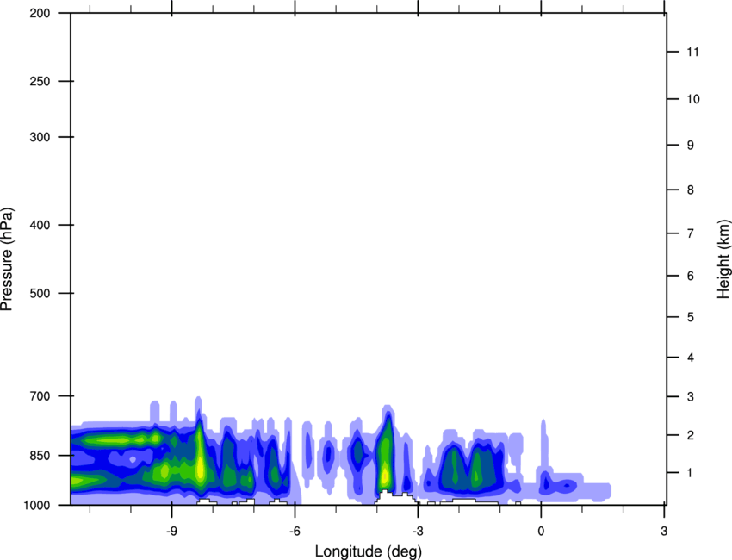Click the -9 longitude tick label
The image size is (732, 560).
[171, 532]
